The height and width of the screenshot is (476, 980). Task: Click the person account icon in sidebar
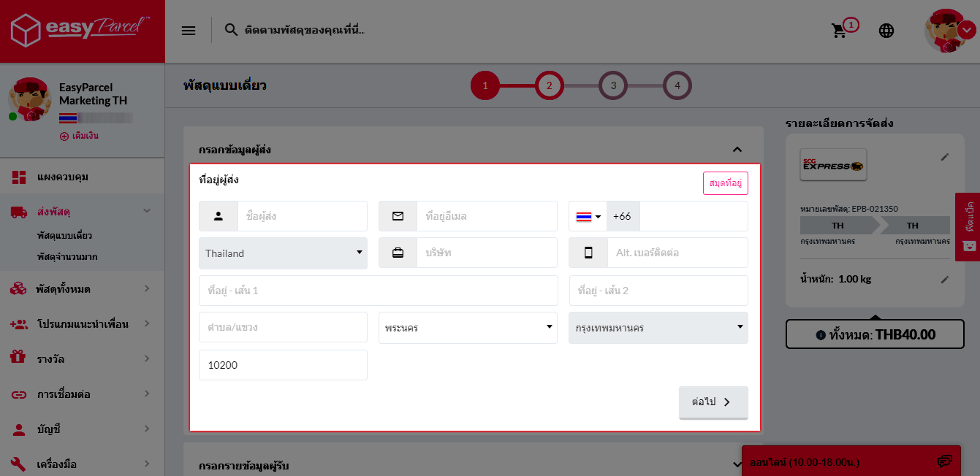(19, 429)
